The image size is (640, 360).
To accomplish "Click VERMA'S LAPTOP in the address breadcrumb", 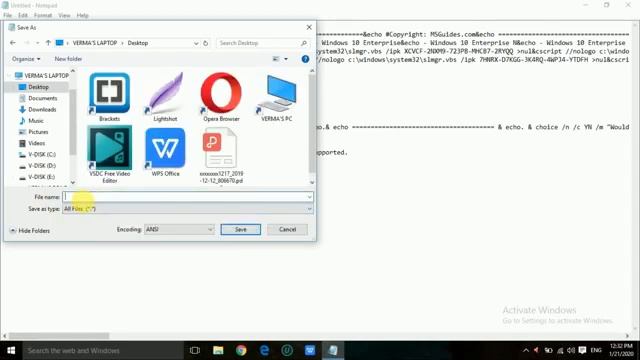I will 95,43.
